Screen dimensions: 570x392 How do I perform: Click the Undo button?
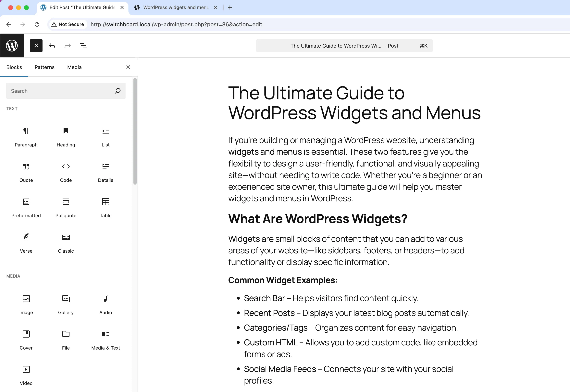[52, 46]
